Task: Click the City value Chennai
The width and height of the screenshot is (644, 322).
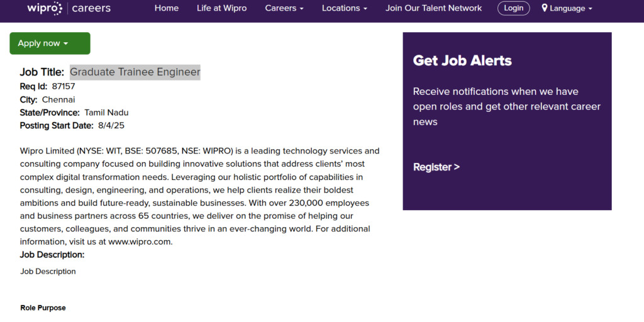Action: pos(58,99)
